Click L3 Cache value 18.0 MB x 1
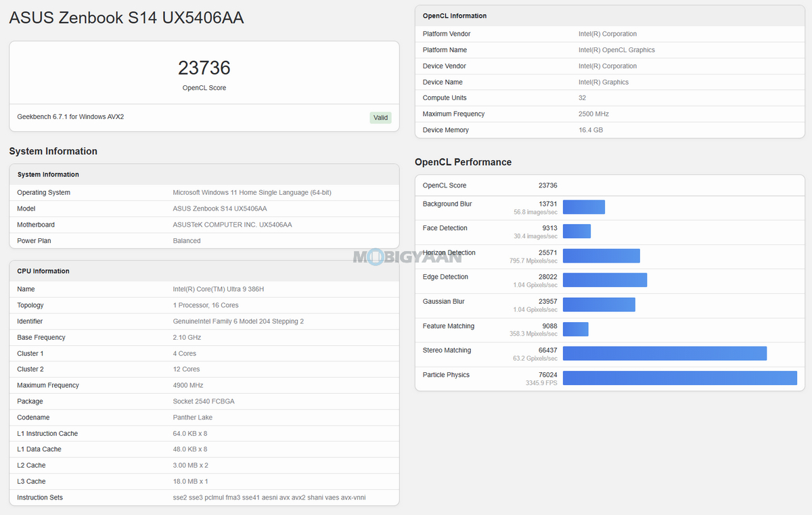The width and height of the screenshot is (812, 515). [x=190, y=482]
